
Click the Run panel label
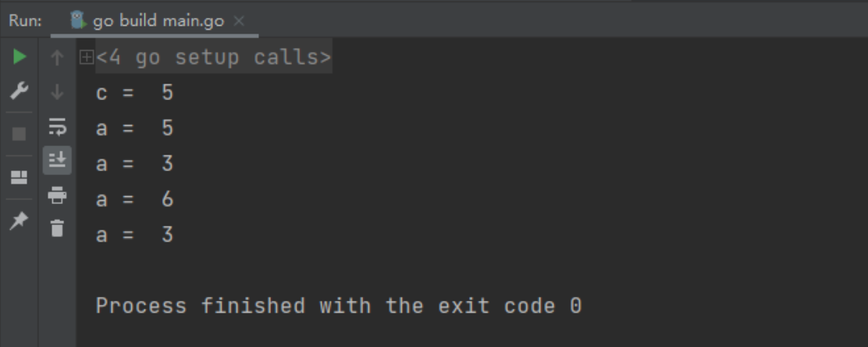click(x=25, y=21)
